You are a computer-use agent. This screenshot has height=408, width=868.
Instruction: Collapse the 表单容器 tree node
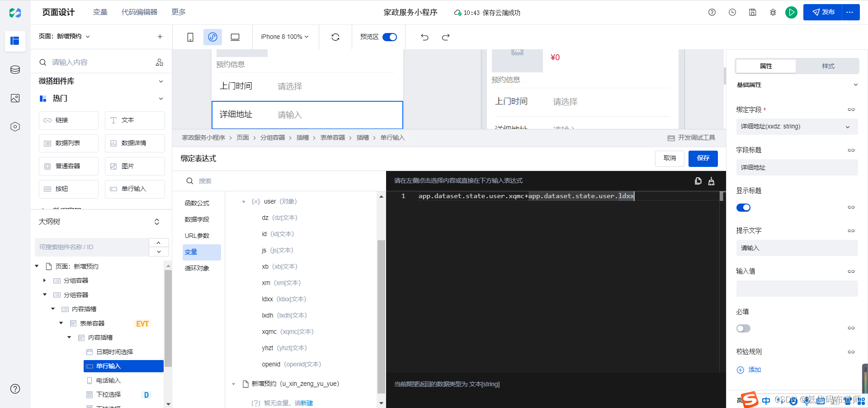61,323
